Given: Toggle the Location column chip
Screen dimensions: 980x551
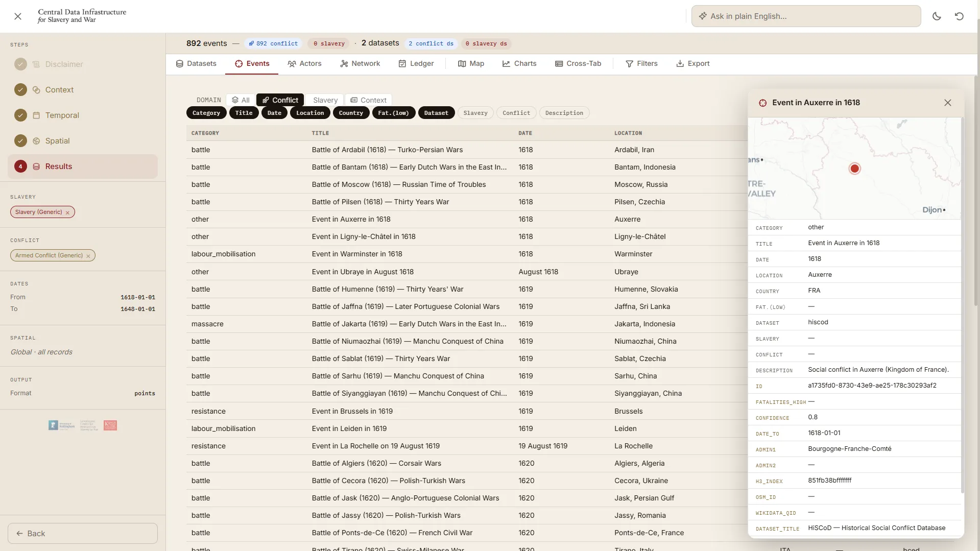Looking at the screenshot, I should point(310,113).
